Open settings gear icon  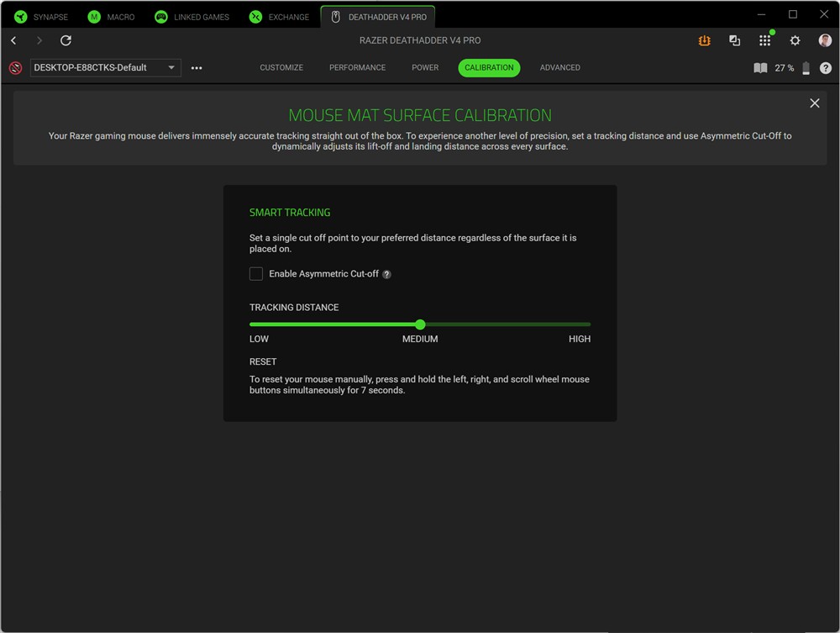click(x=795, y=40)
